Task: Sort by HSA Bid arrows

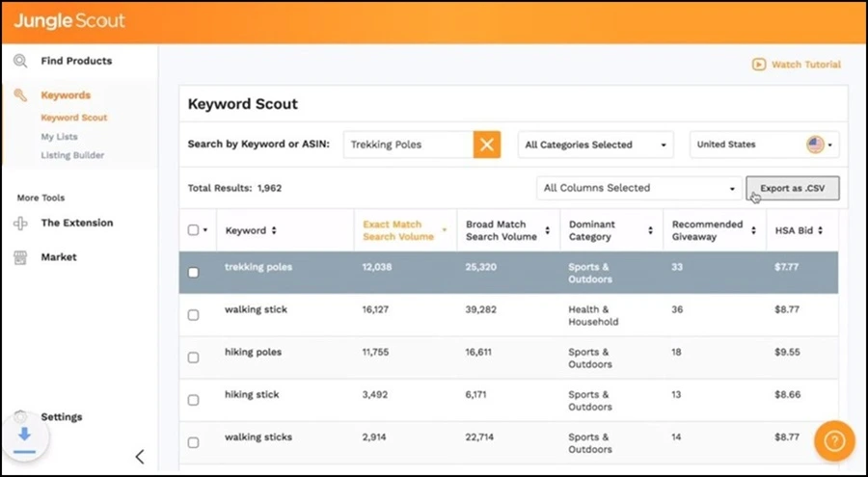Action: (x=820, y=230)
